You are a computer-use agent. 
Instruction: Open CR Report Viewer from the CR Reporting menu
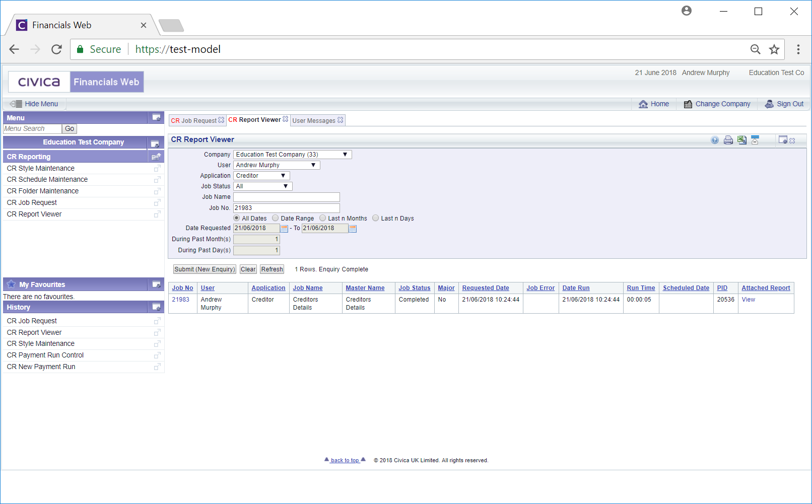[x=34, y=214]
